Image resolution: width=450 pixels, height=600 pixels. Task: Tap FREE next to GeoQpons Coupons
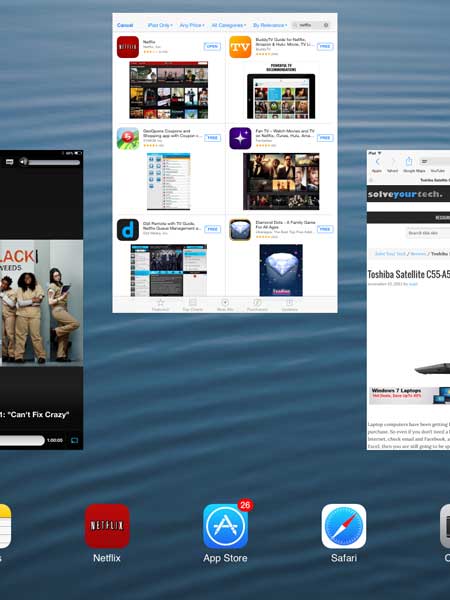(x=212, y=138)
